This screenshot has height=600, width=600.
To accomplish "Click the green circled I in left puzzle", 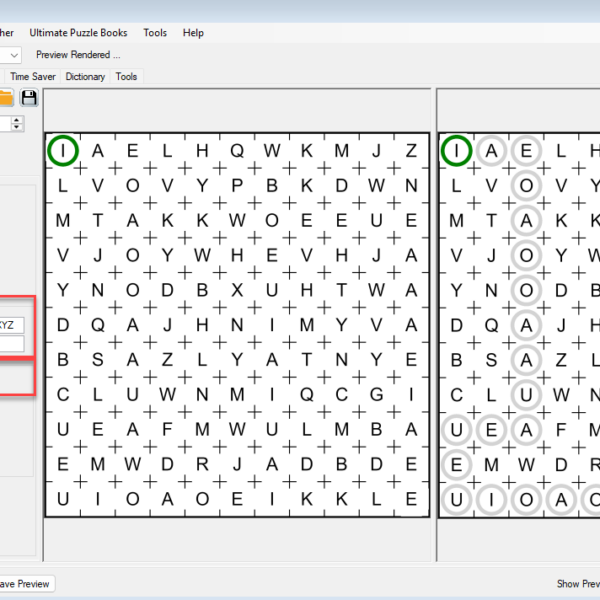I will pos(62,150).
